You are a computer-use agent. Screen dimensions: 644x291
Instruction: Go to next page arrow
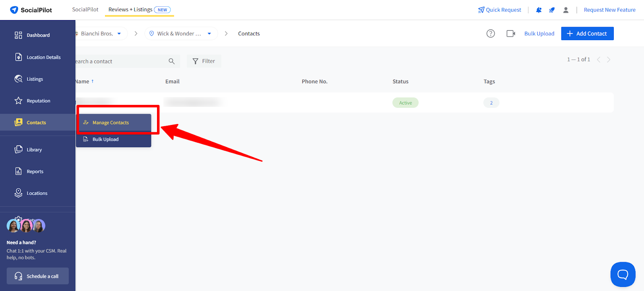[609, 59]
